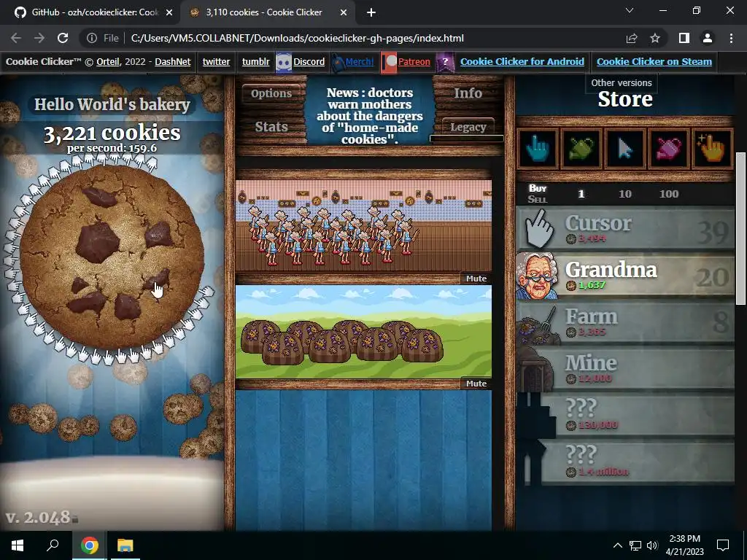Select the locked ??? building costing 130,000
Screen dimensions: 747x560
pyautogui.click(x=625, y=415)
